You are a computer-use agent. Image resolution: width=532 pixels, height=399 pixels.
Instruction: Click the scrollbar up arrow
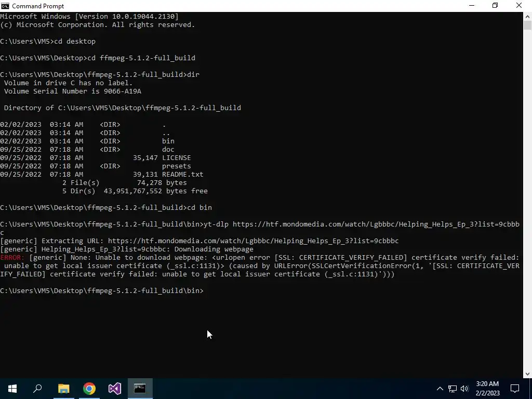click(x=528, y=16)
